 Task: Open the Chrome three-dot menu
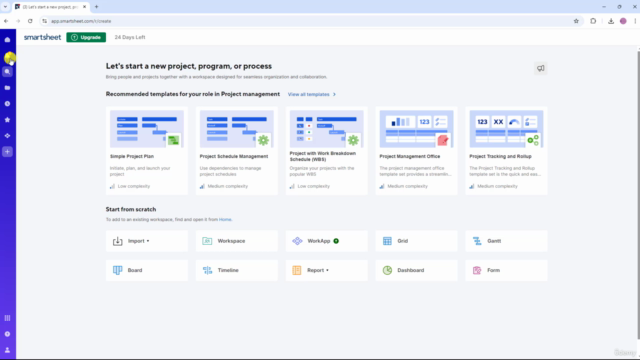click(x=635, y=21)
